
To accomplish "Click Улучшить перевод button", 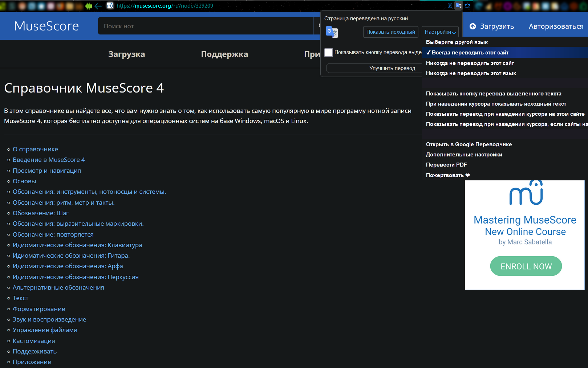I will pos(374,68).
